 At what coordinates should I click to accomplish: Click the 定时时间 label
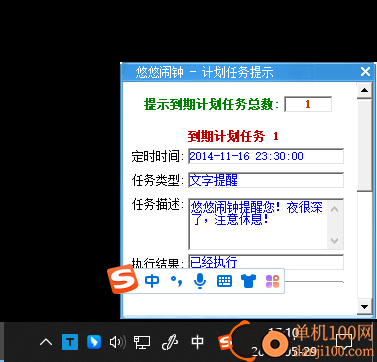(158, 156)
